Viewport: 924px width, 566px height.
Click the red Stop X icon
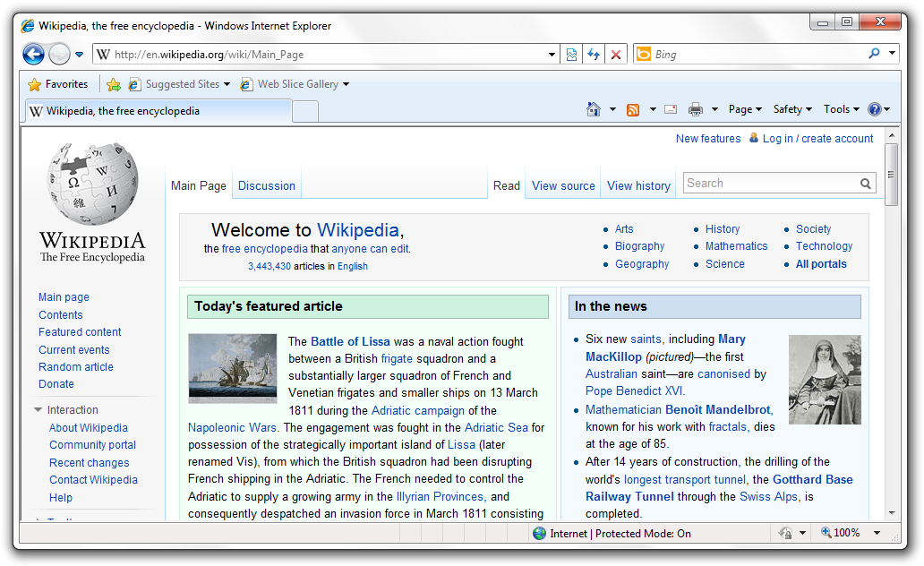click(616, 55)
